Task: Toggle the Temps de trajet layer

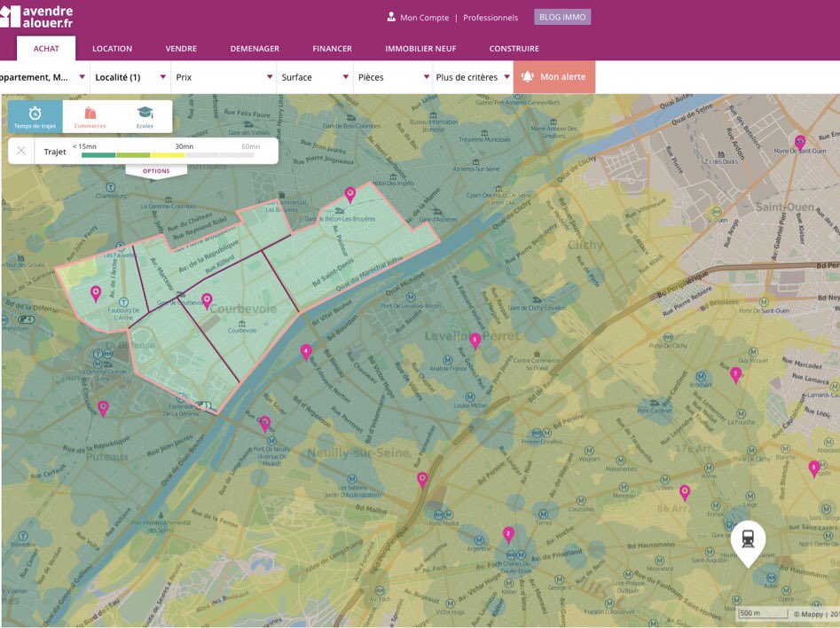Action: click(x=35, y=116)
